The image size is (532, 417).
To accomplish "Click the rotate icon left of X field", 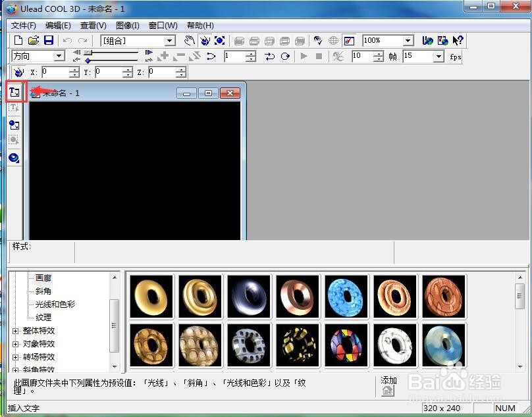I will pyautogui.click(x=18, y=72).
